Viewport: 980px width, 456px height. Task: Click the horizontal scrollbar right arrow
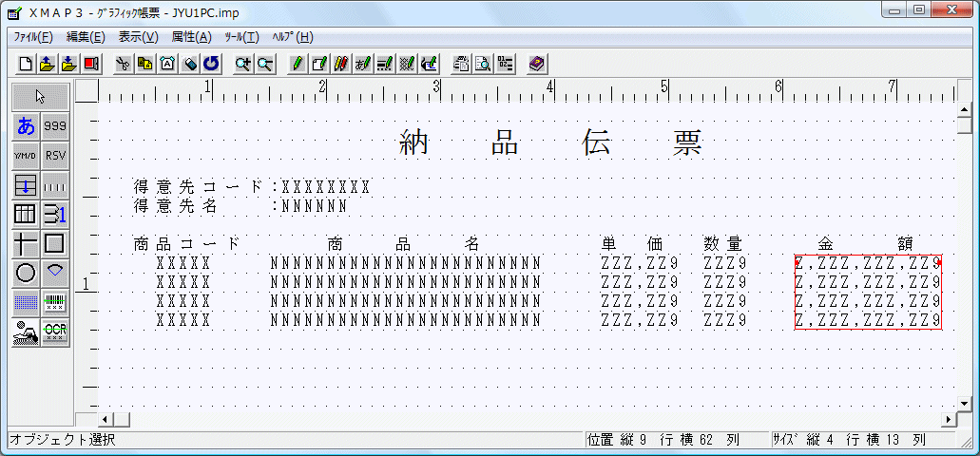[950, 419]
